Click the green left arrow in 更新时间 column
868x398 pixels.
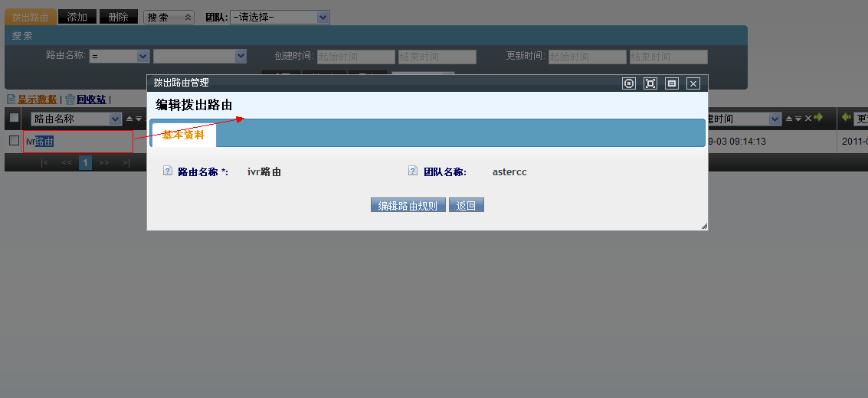tap(846, 118)
